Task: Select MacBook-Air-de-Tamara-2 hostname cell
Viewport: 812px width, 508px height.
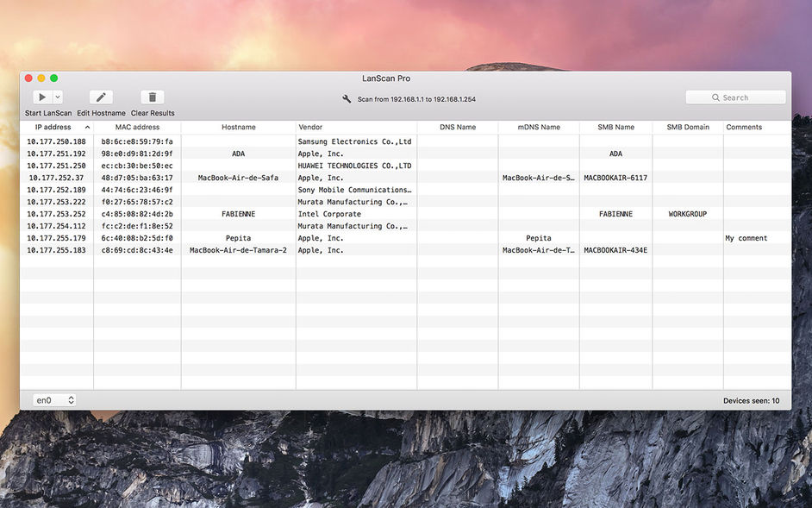Action: click(x=238, y=250)
